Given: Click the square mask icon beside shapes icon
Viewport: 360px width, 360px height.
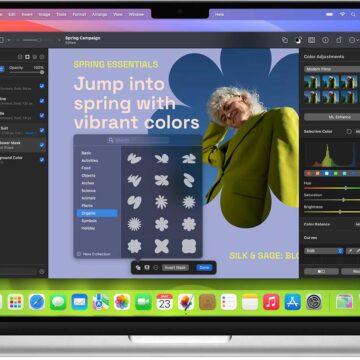Looking at the screenshot, I should 147,268.
